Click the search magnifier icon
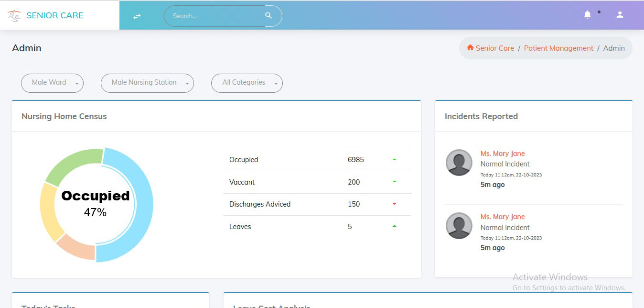Image resolution: width=644 pixels, height=308 pixels. [x=268, y=16]
